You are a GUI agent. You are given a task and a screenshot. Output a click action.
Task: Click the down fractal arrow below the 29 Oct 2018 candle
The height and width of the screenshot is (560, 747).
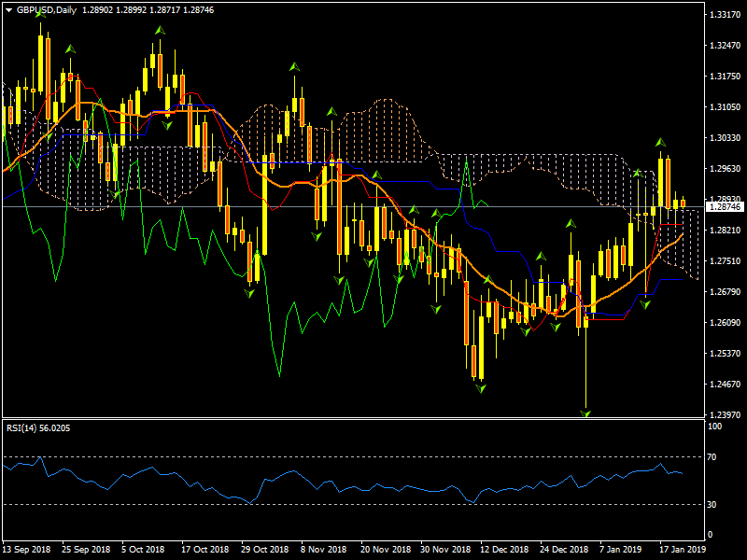(x=249, y=293)
